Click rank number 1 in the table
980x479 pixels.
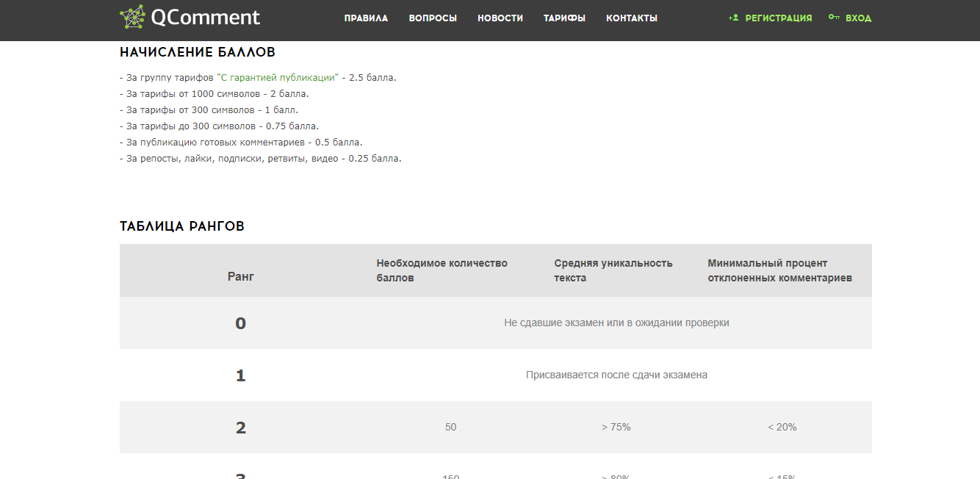click(x=241, y=375)
